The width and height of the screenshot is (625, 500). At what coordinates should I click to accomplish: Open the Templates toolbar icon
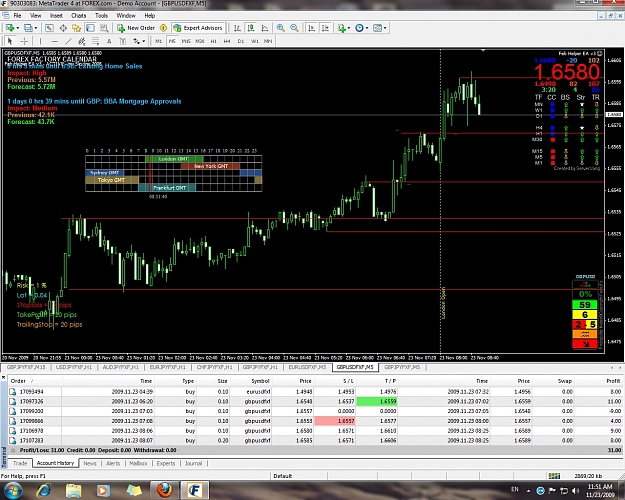click(377, 28)
